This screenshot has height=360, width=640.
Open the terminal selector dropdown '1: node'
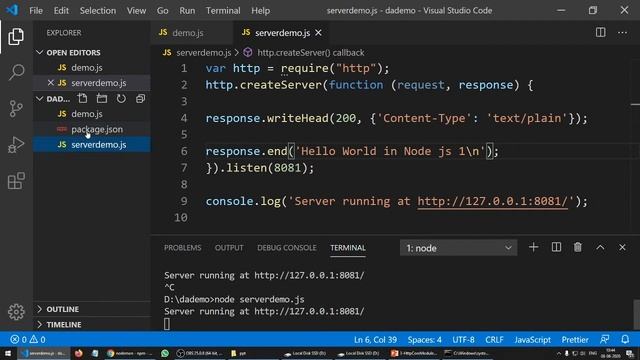coord(458,248)
